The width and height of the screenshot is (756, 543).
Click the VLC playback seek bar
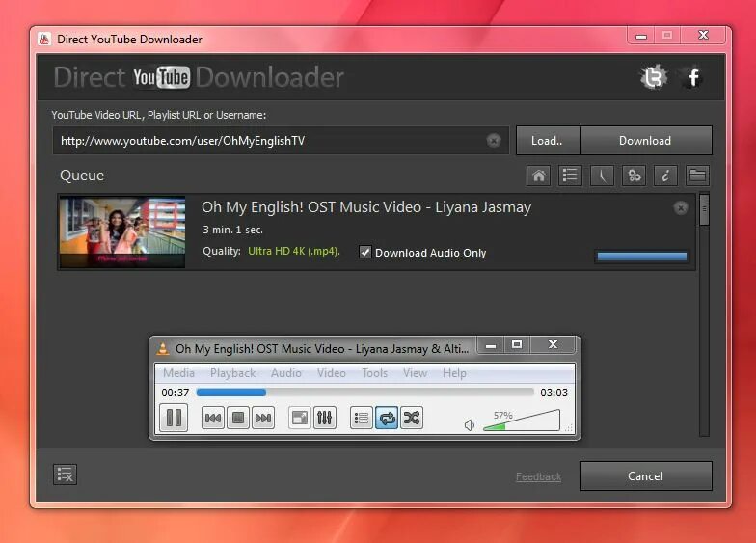pos(364,393)
